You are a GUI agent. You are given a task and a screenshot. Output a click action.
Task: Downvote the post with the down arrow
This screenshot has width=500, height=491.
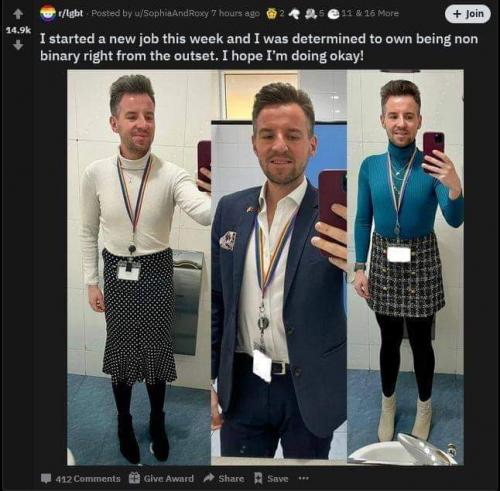tap(18, 45)
